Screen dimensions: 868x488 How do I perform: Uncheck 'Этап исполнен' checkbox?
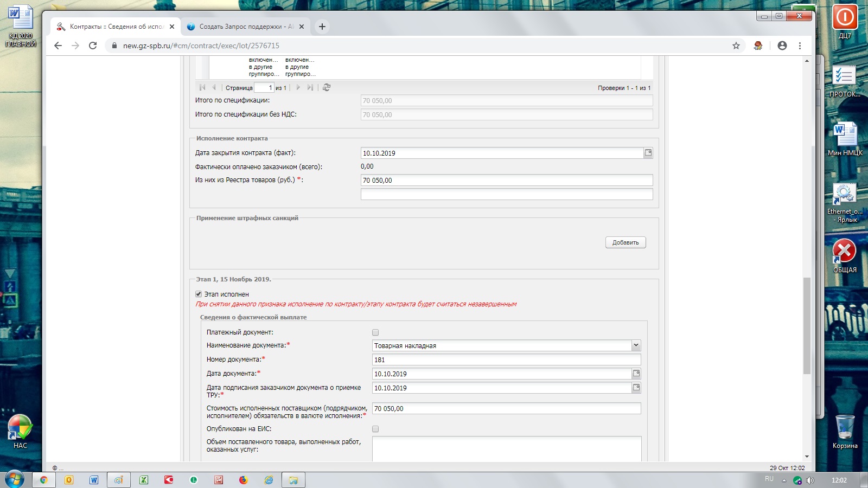pos(199,294)
